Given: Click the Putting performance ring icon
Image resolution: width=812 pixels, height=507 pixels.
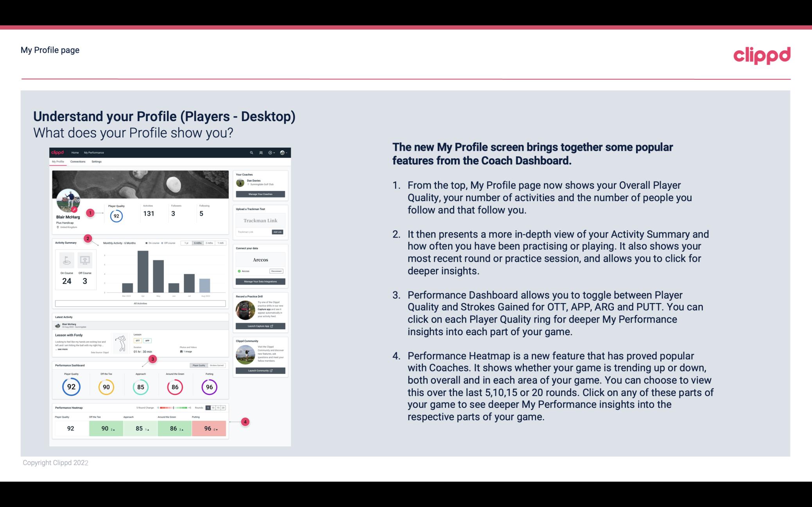Looking at the screenshot, I should click(208, 387).
